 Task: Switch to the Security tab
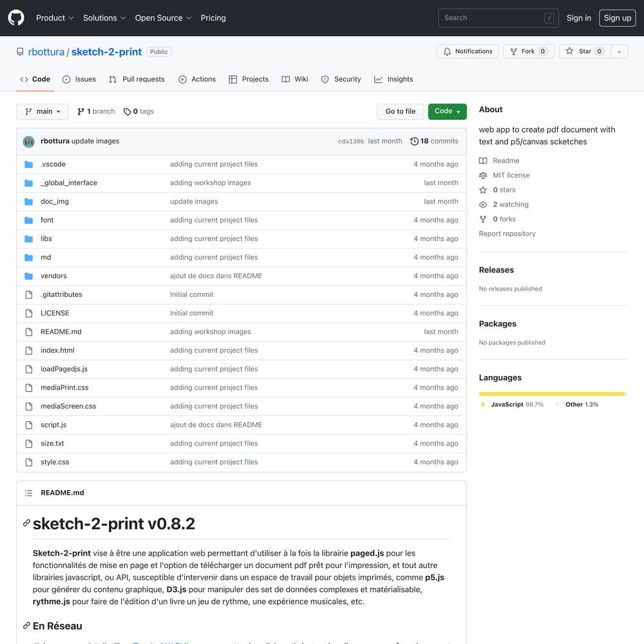[341, 79]
